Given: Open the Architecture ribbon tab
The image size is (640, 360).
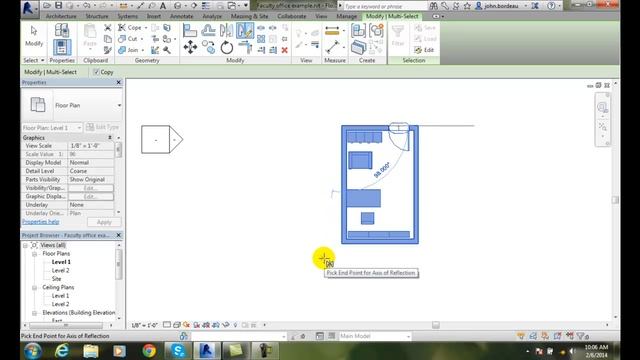Looking at the screenshot, I should pyautogui.click(x=61, y=16).
